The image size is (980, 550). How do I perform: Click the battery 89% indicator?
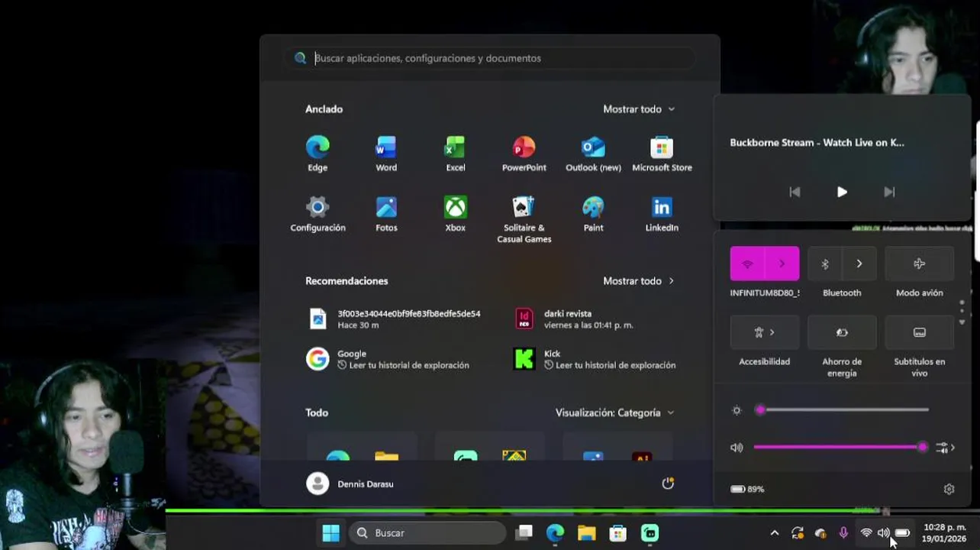(747, 489)
